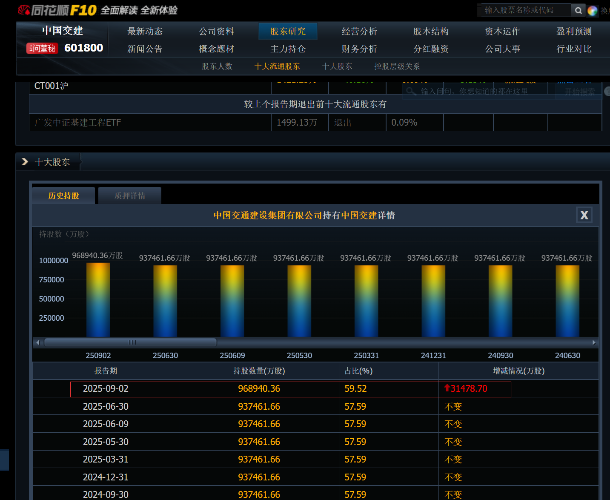Go to 十大股东 sub-navigation link
610x500 pixels.
tap(337, 67)
